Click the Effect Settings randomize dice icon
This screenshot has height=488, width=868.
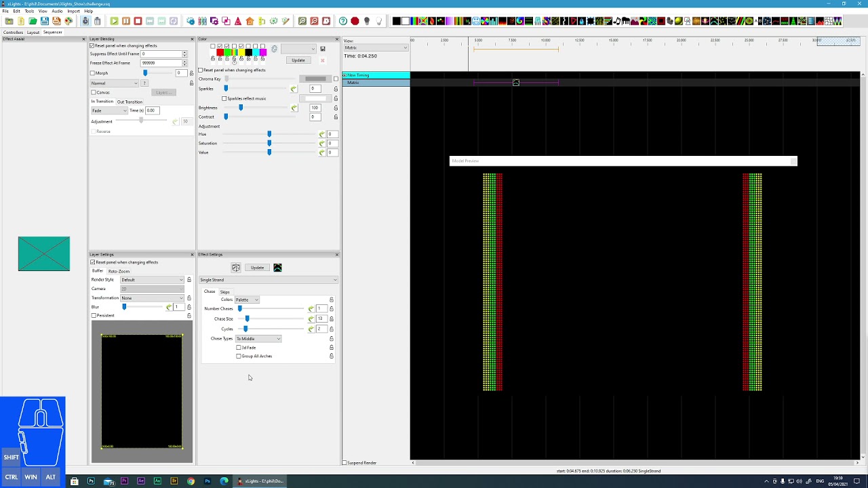[x=236, y=268]
